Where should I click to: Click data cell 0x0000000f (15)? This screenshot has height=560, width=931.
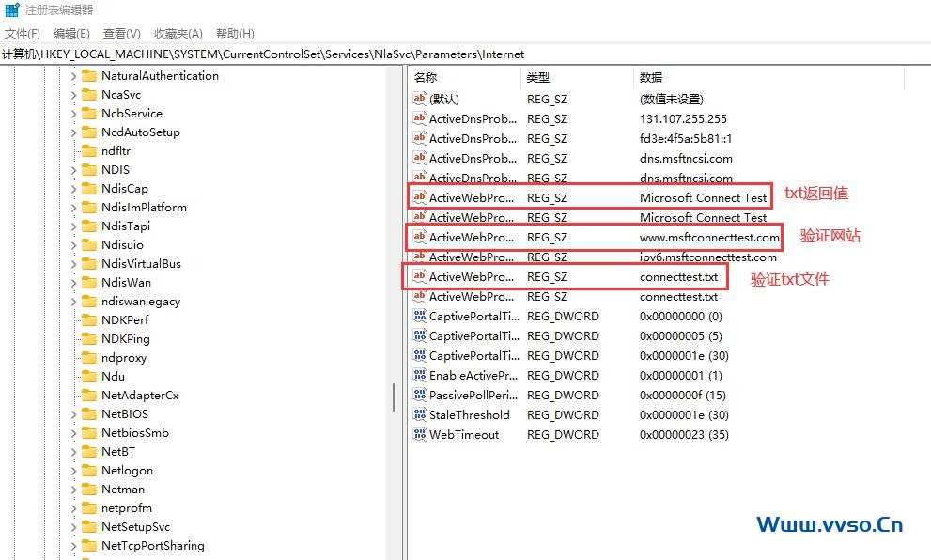coord(682,395)
